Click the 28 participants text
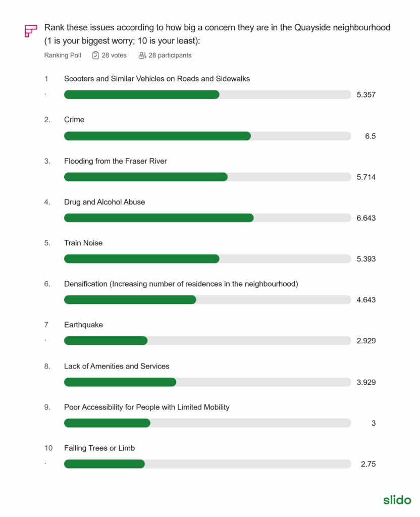 (x=170, y=55)
